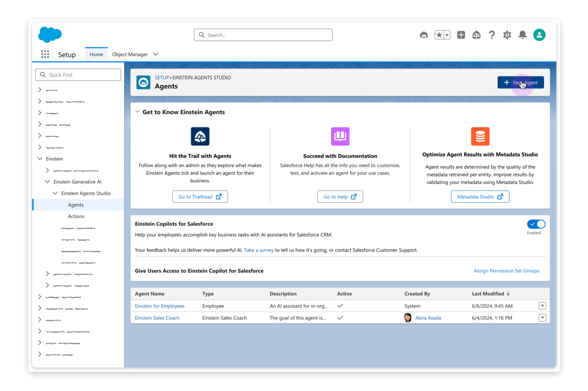Open the App Launcher grid icon

pyautogui.click(x=45, y=54)
